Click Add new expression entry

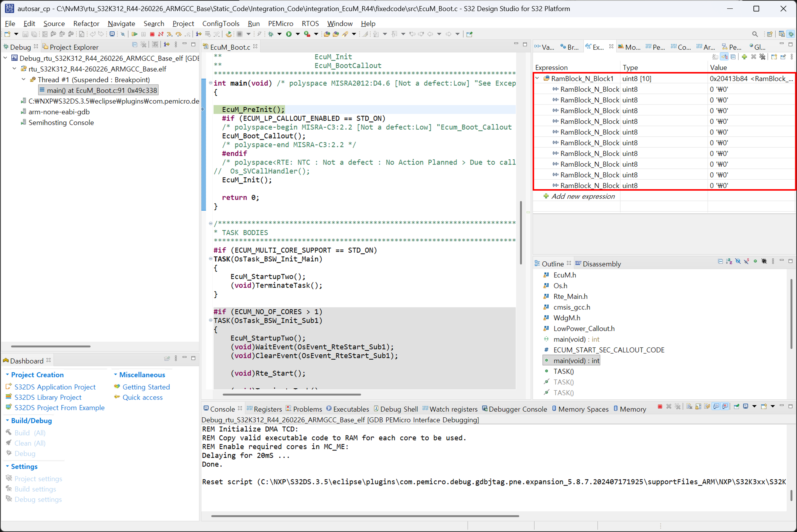coord(583,196)
